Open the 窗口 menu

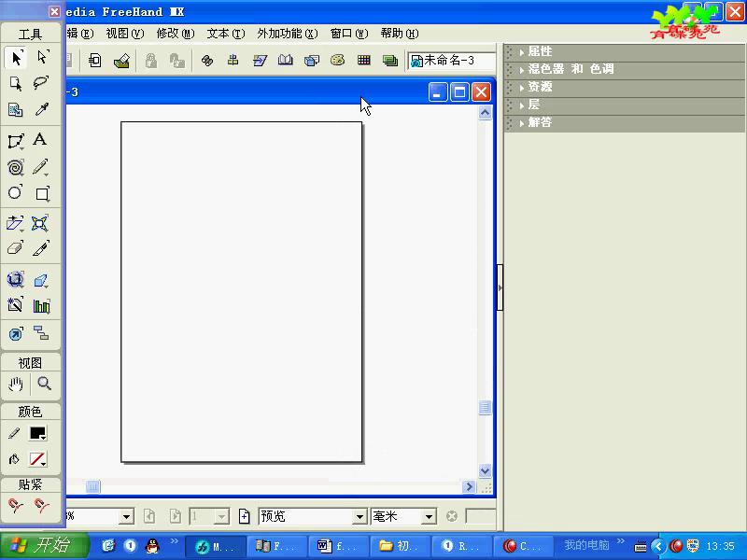349,34
